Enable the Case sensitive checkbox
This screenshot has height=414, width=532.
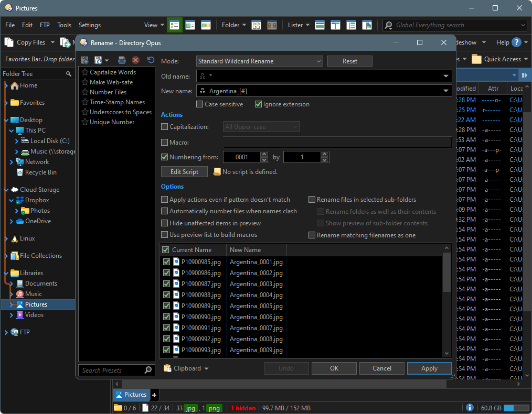coord(200,104)
